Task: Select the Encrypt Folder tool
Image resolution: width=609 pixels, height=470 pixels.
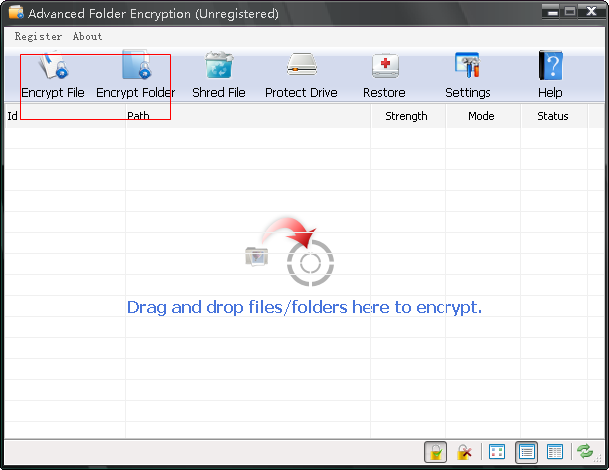Action: click(x=136, y=75)
